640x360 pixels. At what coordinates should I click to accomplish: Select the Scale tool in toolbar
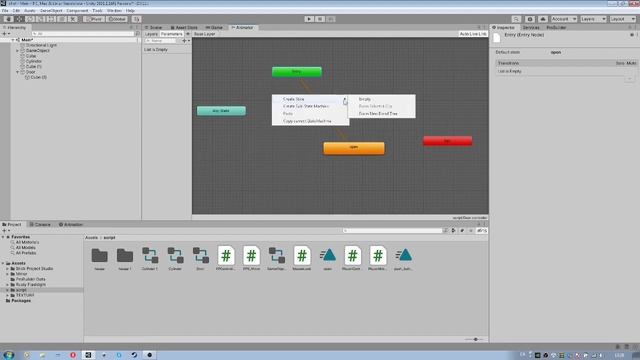point(40,19)
